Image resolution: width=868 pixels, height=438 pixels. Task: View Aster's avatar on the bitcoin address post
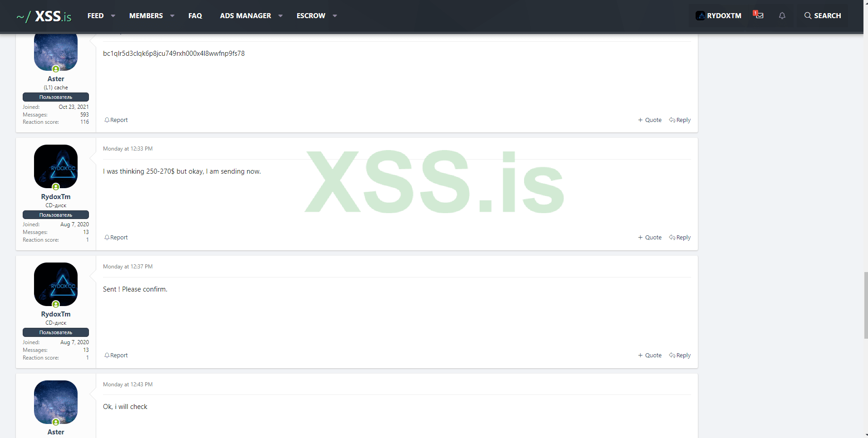pyautogui.click(x=56, y=52)
